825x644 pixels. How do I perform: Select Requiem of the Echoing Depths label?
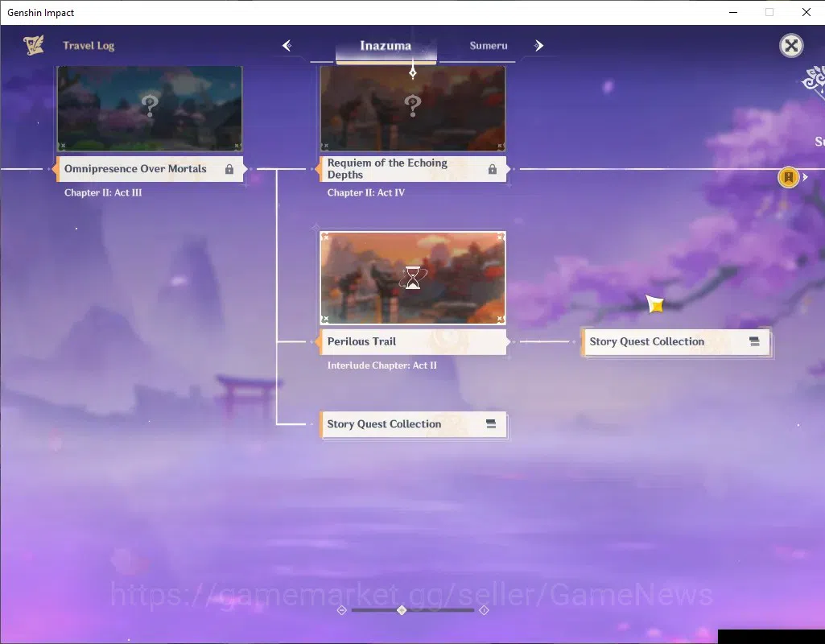(x=413, y=169)
